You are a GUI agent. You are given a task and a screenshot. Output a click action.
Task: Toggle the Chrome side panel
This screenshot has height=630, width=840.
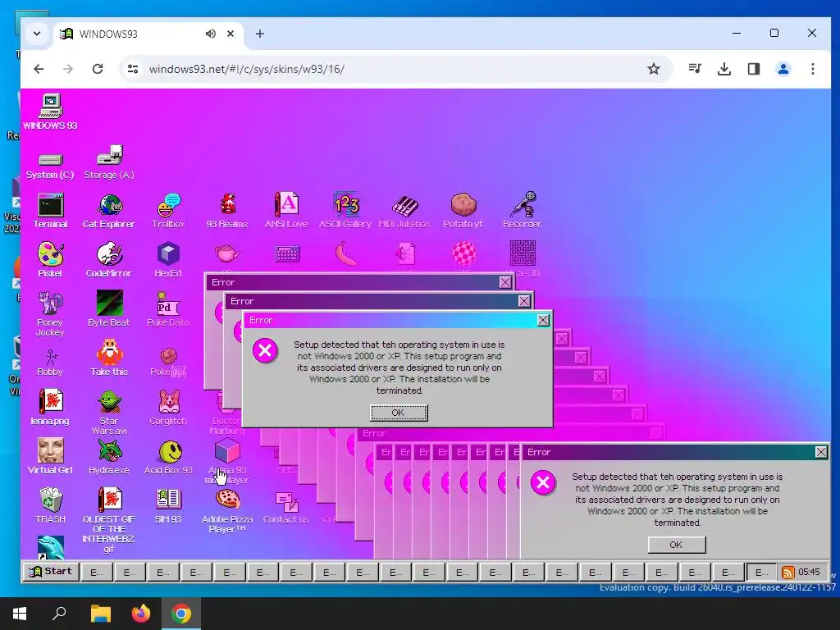coord(754,69)
